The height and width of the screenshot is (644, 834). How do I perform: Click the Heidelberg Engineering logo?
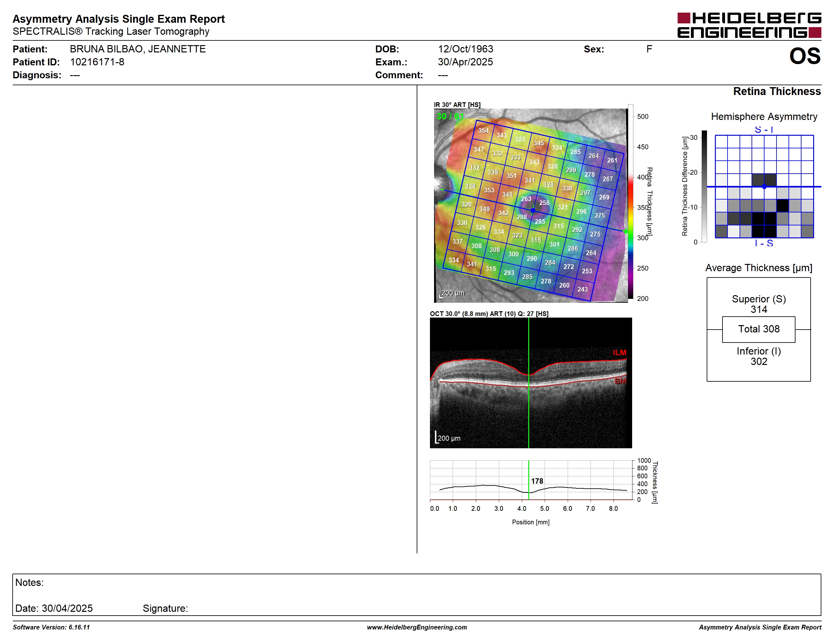pos(749,25)
